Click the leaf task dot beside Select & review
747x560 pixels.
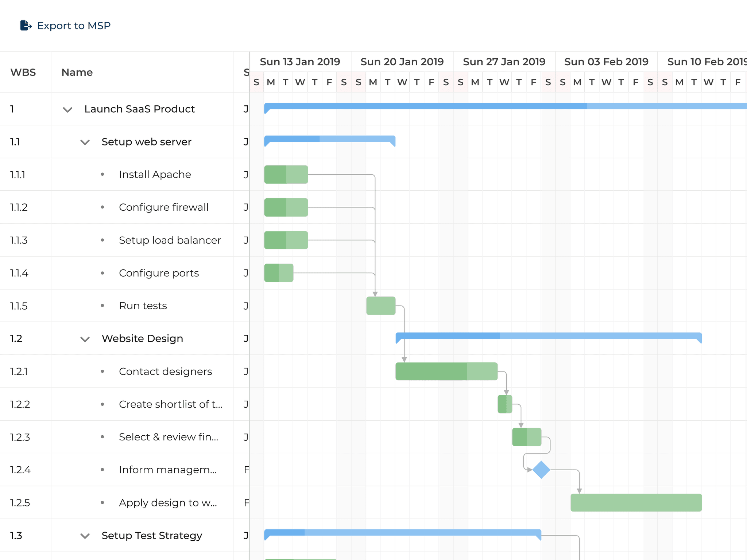102,437
